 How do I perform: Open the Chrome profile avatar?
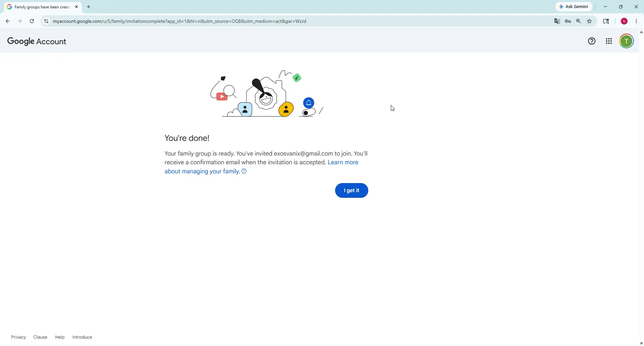pos(625,21)
